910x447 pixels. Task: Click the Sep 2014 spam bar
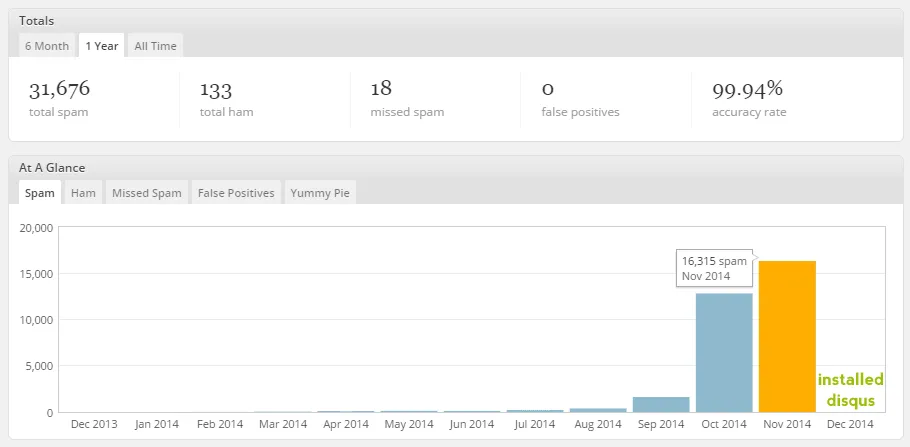tap(661, 405)
